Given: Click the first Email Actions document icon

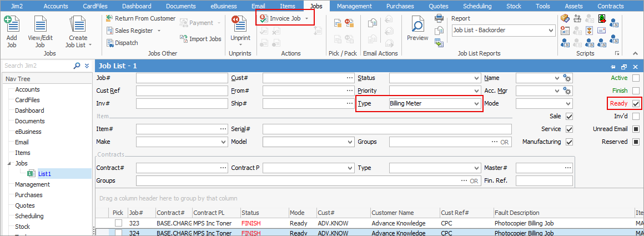Looking at the screenshot, I should (x=372, y=23).
